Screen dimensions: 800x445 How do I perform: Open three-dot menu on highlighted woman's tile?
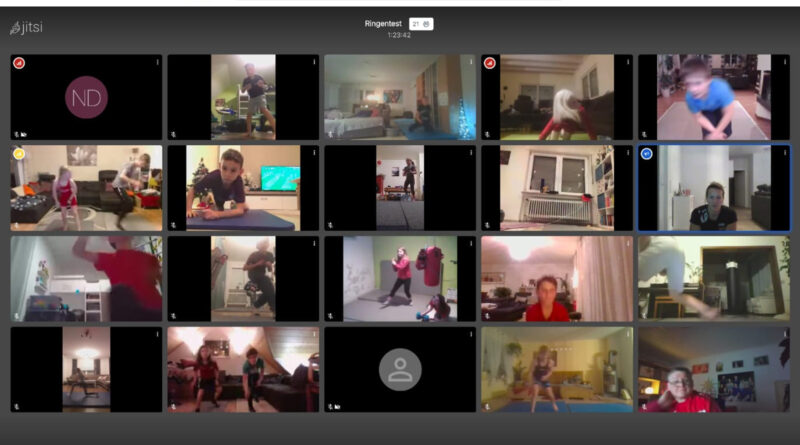click(x=785, y=153)
